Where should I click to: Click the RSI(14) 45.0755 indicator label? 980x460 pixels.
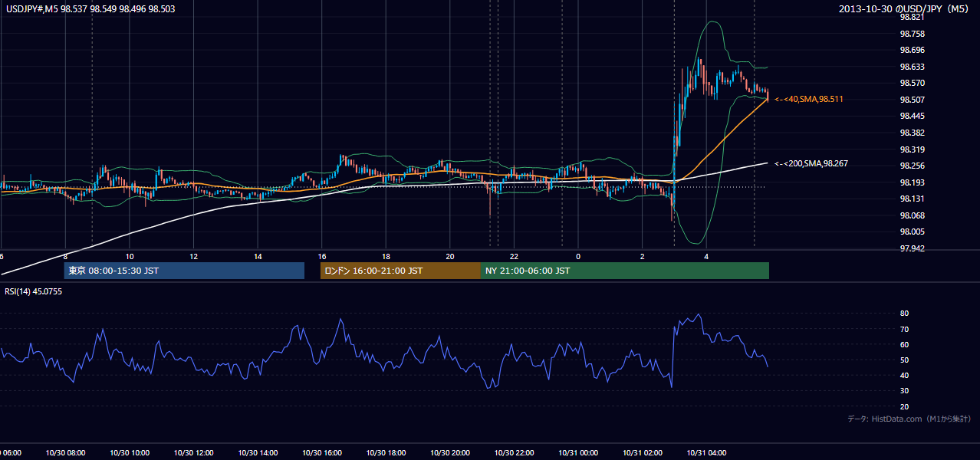pyautogui.click(x=33, y=291)
